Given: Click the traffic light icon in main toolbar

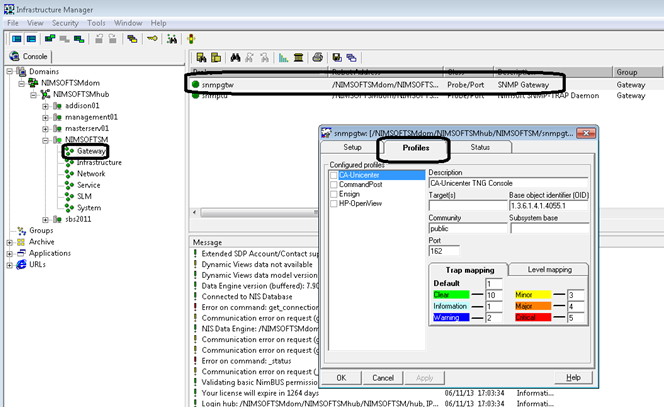Looking at the screenshot, I should pyautogui.click(x=190, y=38).
